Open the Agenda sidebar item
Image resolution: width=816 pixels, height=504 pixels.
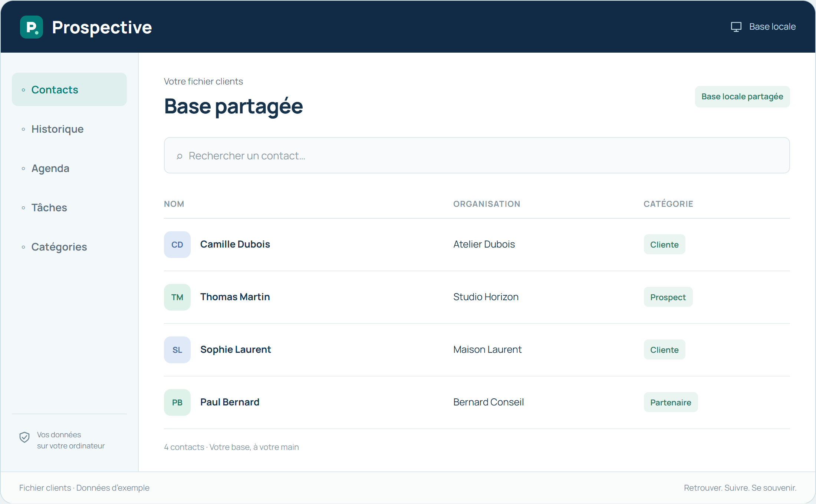click(x=69, y=168)
